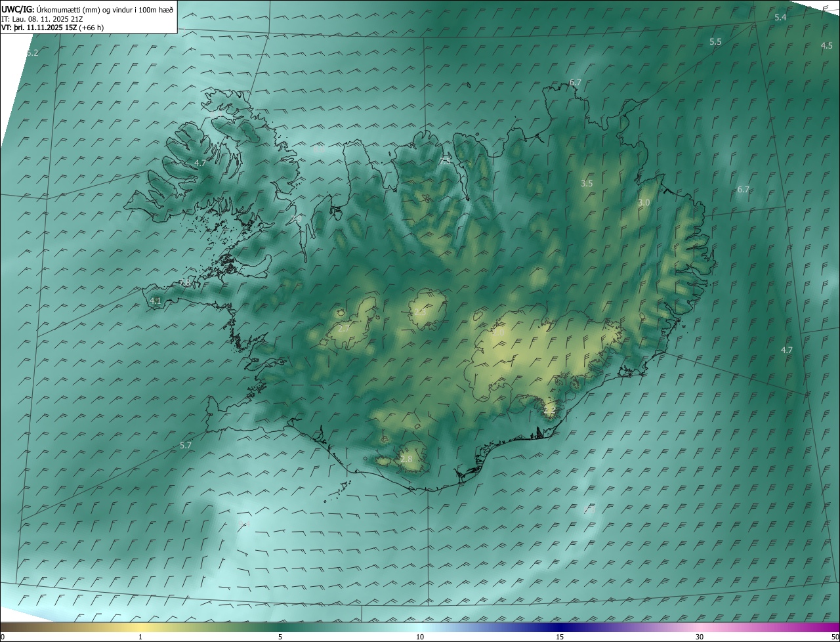
Task: Click the 4.7 label on the Westfjords
Action: click(200, 163)
